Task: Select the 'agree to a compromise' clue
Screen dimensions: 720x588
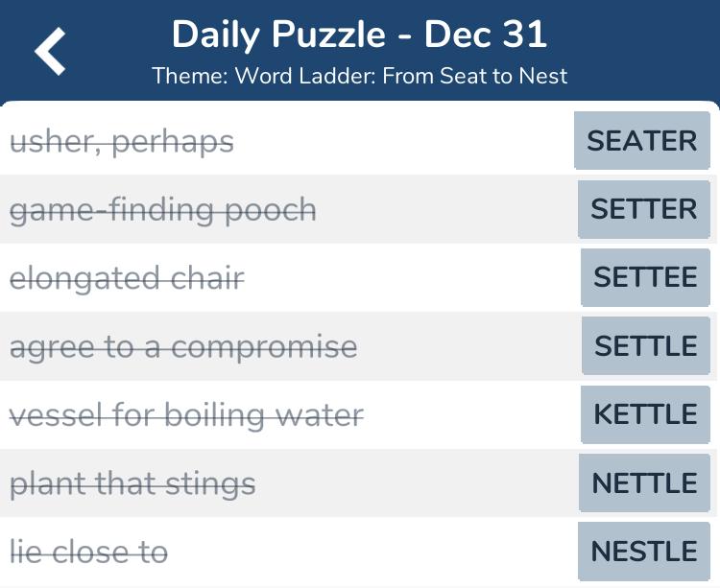Action: coord(183,347)
